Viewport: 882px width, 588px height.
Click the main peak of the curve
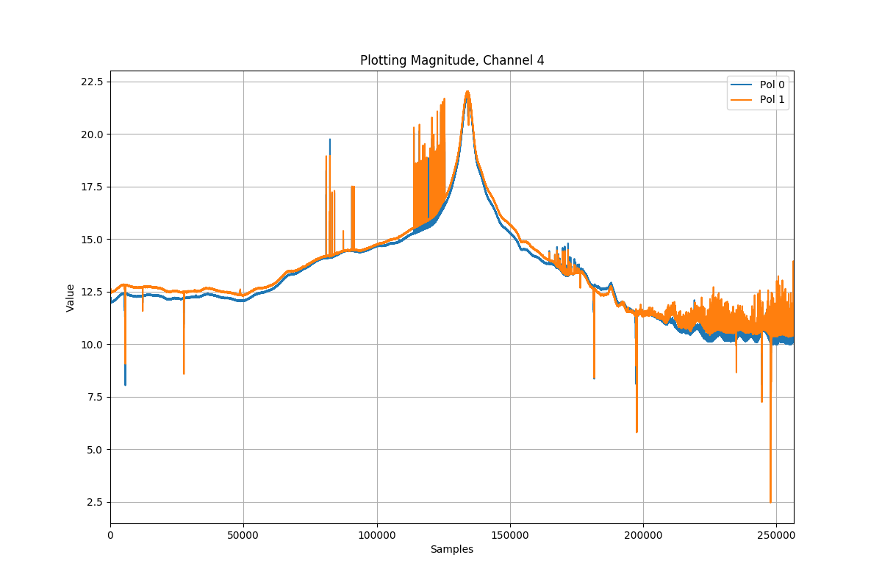coord(467,92)
